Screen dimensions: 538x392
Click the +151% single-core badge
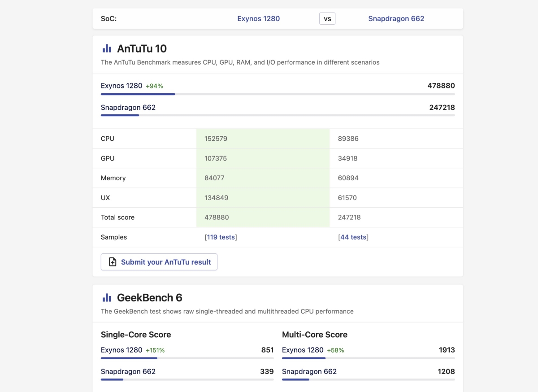pos(155,350)
